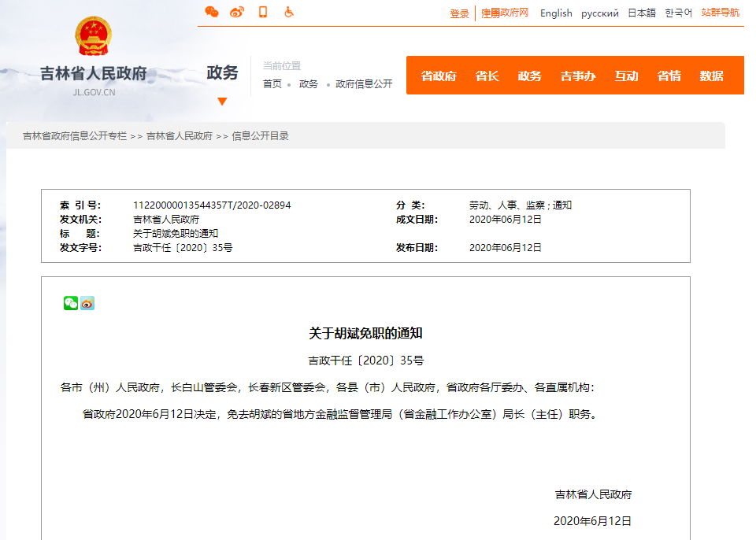This screenshot has width=756, height=540.
Task: Go to 省长 in the navigation bar
Action: 487,76
